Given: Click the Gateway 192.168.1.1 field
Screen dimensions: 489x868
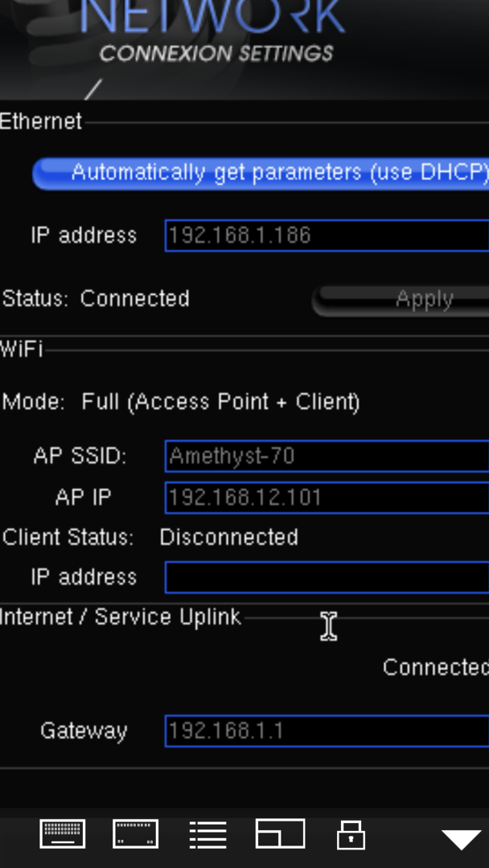Looking at the screenshot, I should (x=327, y=731).
